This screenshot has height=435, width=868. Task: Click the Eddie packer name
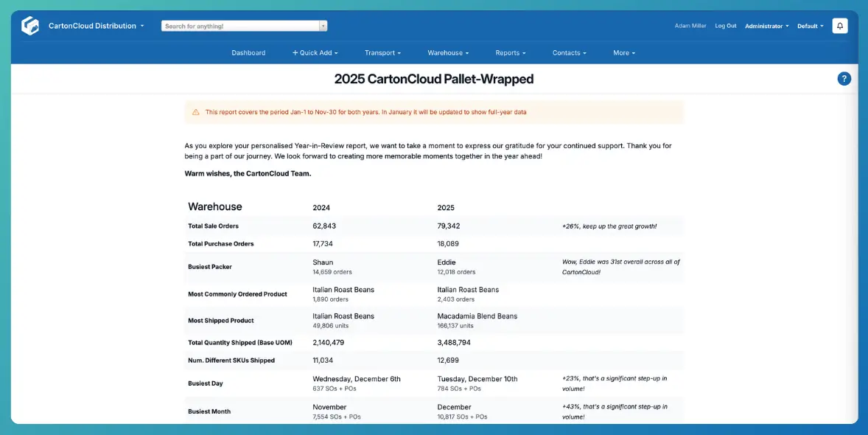pyautogui.click(x=447, y=262)
